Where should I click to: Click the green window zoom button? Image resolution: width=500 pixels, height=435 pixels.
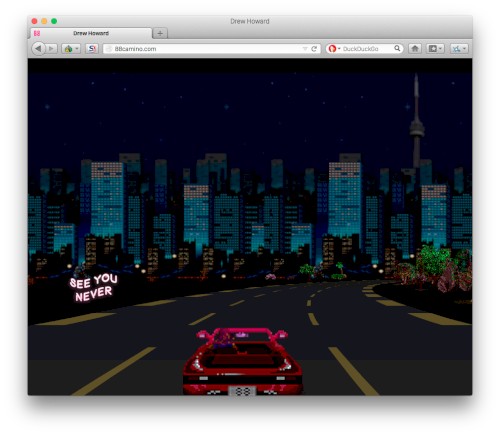point(54,21)
